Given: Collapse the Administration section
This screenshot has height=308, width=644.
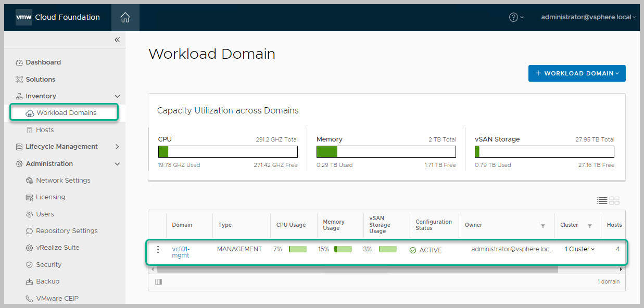Looking at the screenshot, I should [x=117, y=164].
